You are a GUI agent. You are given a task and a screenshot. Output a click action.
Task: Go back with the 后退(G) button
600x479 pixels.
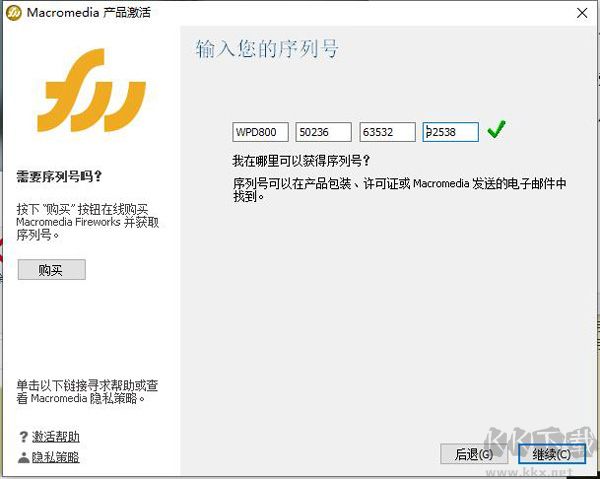(x=474, y=454)
